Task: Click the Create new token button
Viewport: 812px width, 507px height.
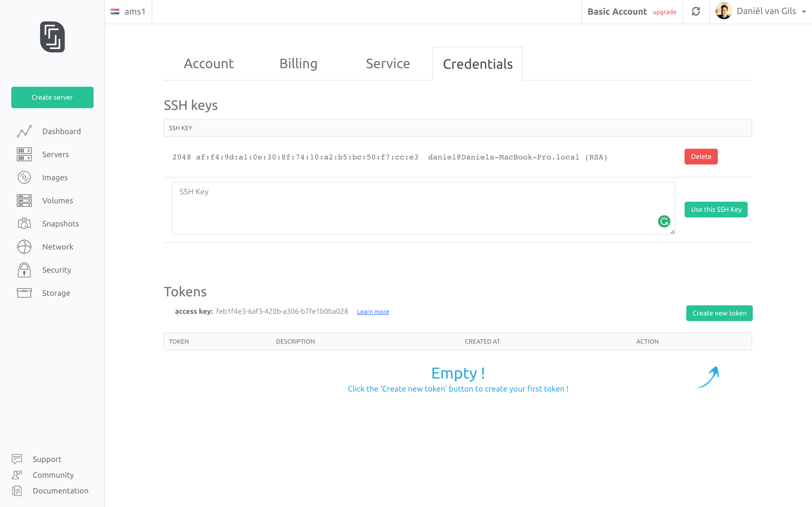Action: [719, 313]
